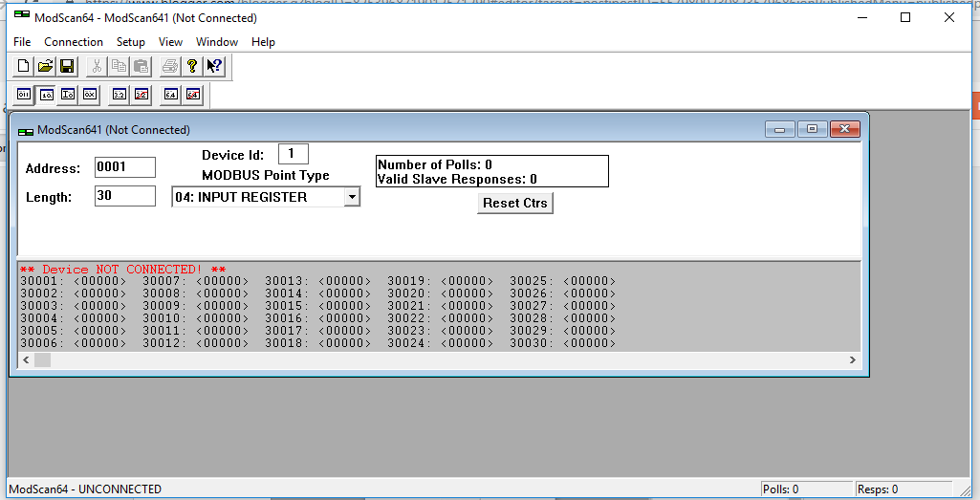Click register 30019 value
Viewport: 980px width, 500px height.
coord(468,281)
